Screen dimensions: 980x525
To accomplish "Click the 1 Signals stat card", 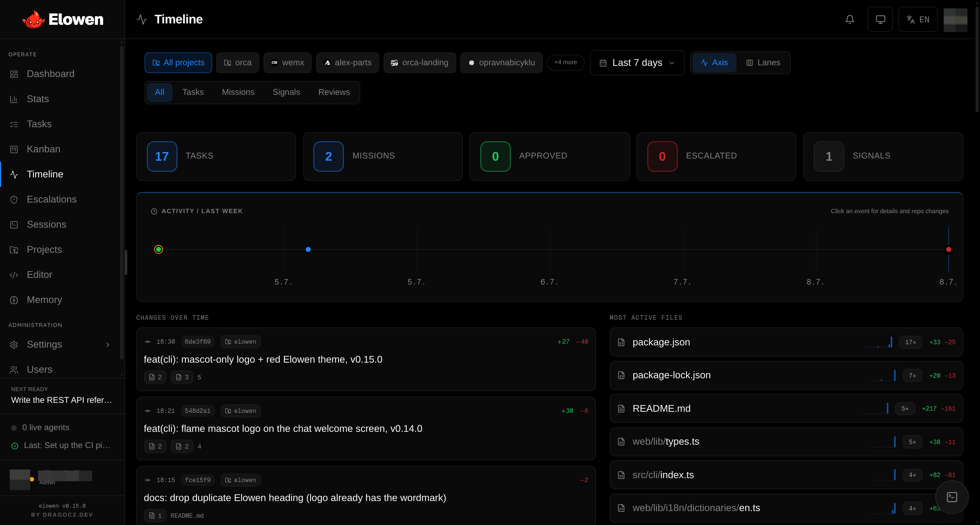I will click(883, 156).
